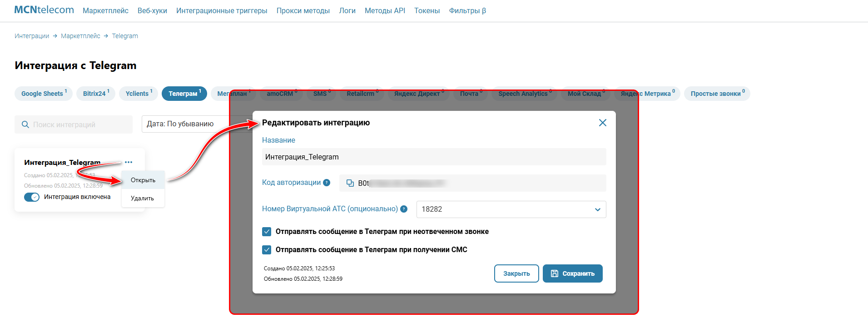This screenshot has height=318, width=868.
Task: Click the Интеграция_Telegram card title
Action: point(62,163)
